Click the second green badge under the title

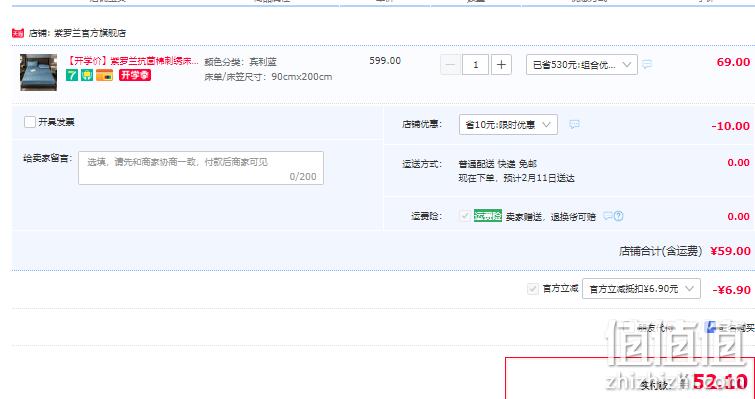point(87,75)
